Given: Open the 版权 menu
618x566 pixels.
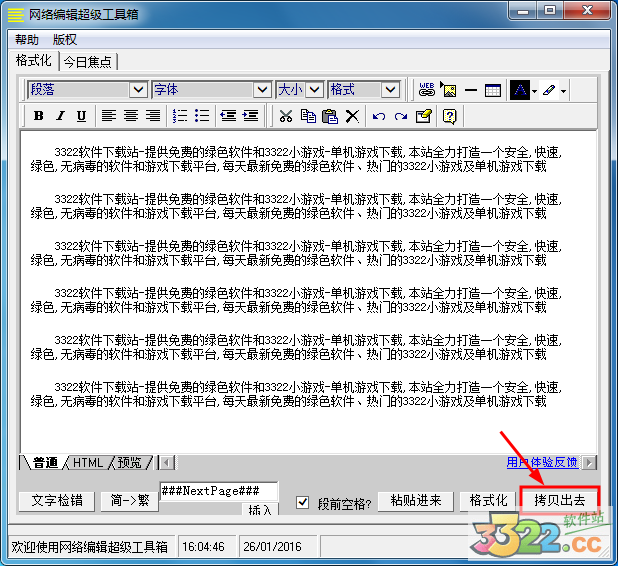Looking at the screenshot, I should (65, 39).
